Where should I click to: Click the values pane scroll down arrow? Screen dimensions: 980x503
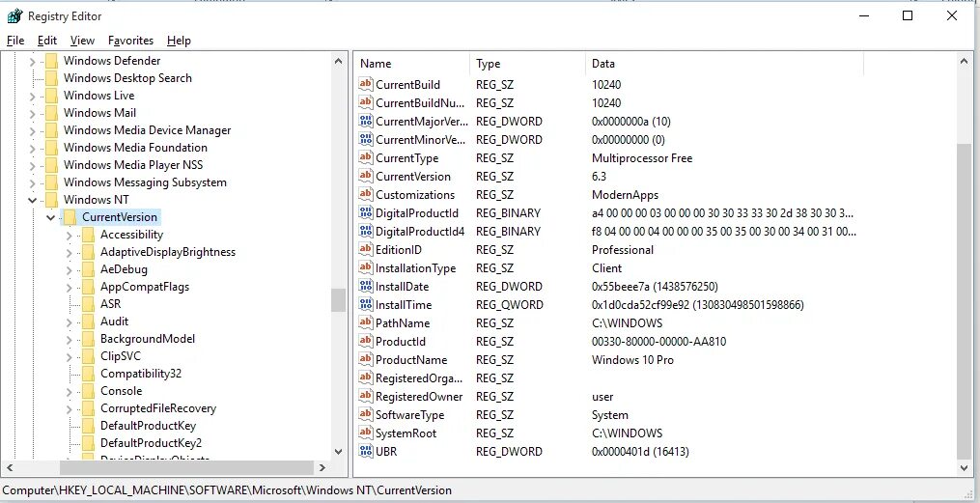(964, 467)
